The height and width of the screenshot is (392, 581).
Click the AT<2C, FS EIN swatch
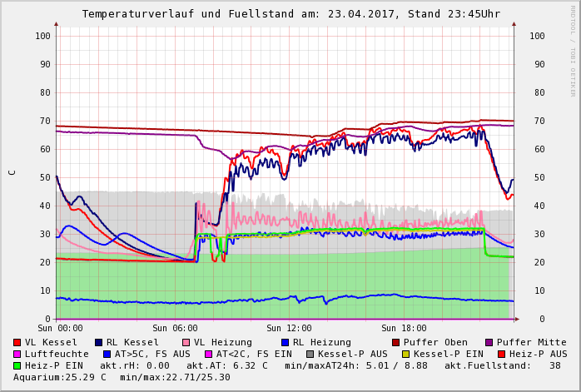(x=209, y=354)
